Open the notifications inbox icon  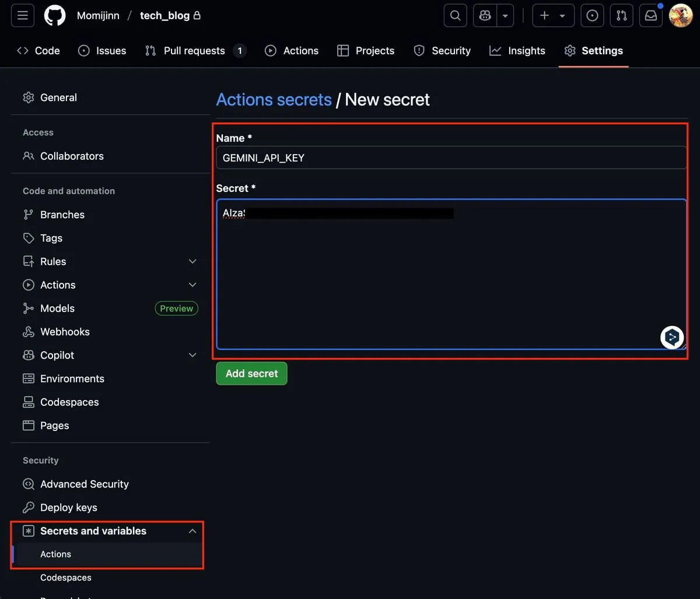tap(650, 16)
